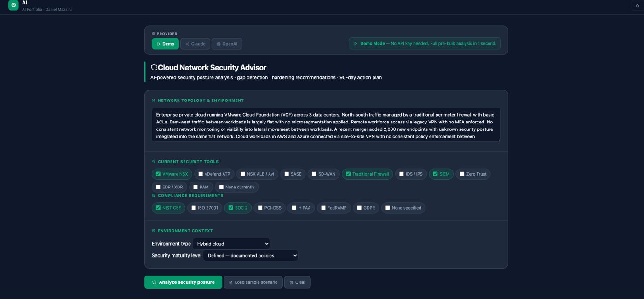Uncheck the SIEM checkbox
644x299 pixels.
tap(435, 174)
